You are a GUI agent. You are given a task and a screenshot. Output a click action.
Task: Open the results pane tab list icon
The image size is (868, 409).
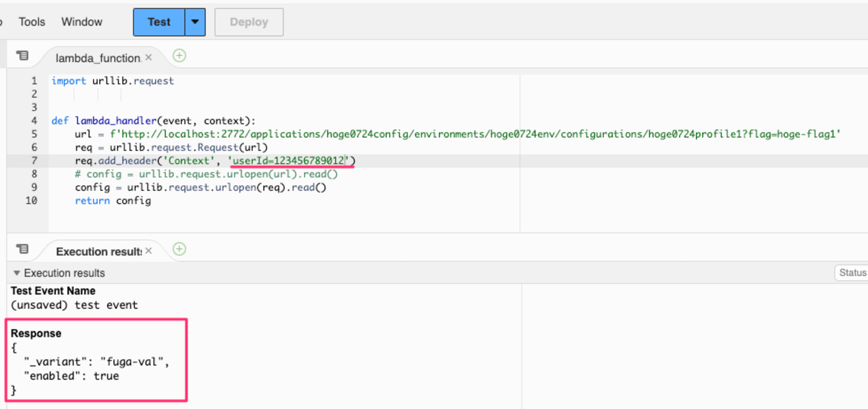click(22, 249)
